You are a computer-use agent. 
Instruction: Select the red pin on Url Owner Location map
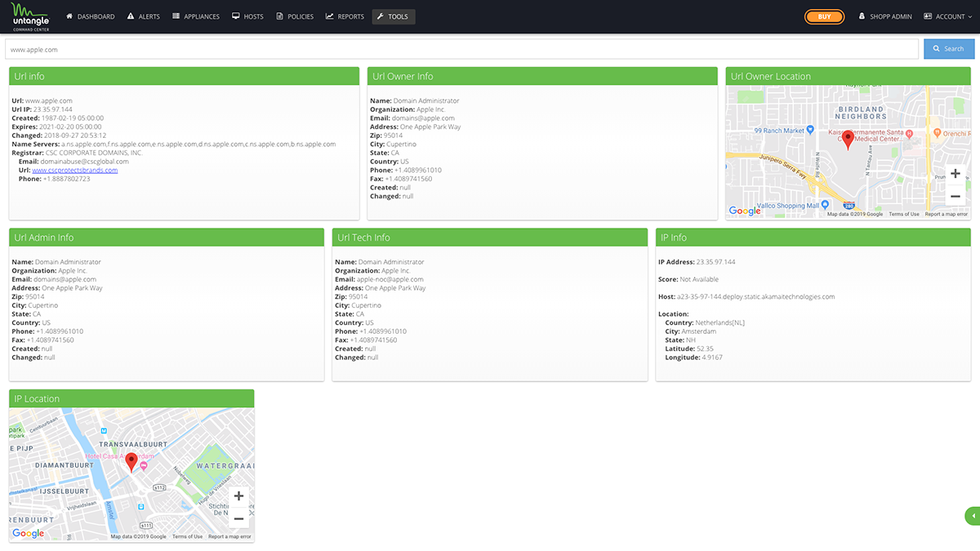click(848, 140)
